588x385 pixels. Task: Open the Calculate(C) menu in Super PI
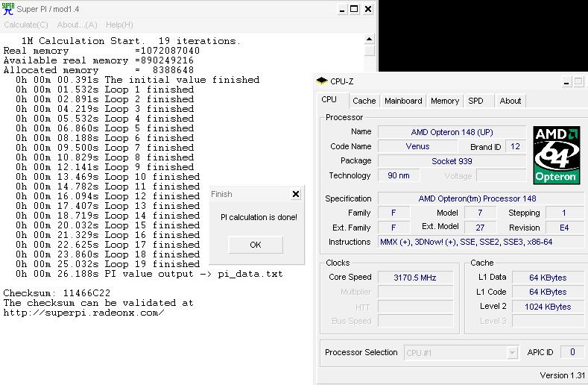[x=26, y=25]
